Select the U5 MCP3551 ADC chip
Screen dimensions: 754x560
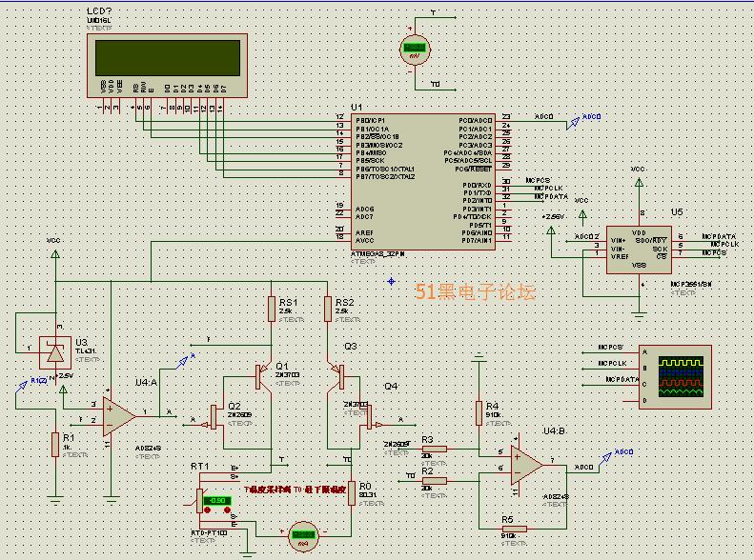pyautogui.click(x=639, y=250)
